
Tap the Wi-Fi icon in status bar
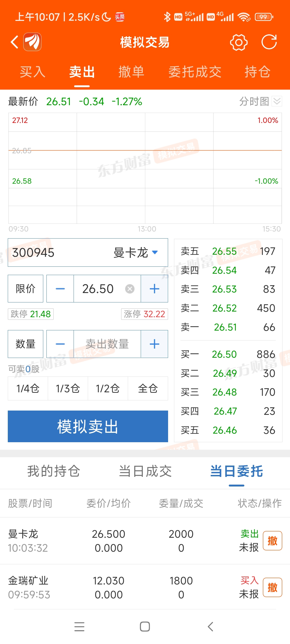[x=244, y=17]
